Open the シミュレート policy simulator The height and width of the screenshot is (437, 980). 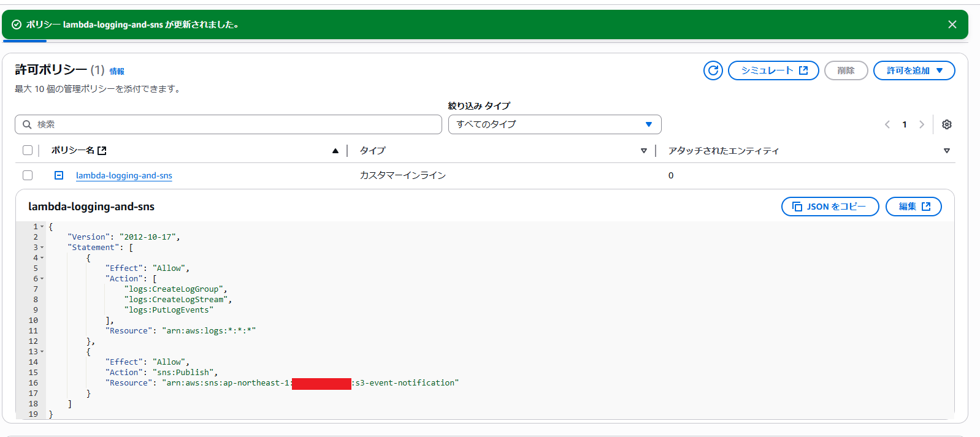point(773,70)
